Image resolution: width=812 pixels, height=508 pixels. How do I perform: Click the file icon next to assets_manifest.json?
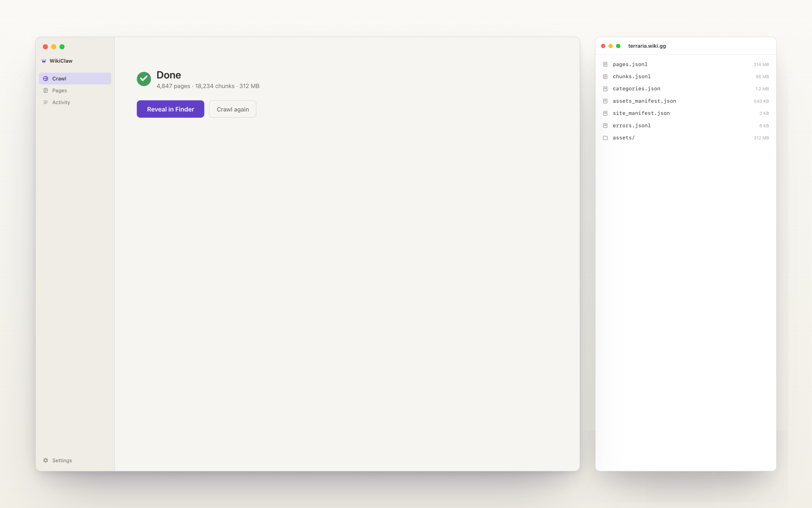coord(605,101)
